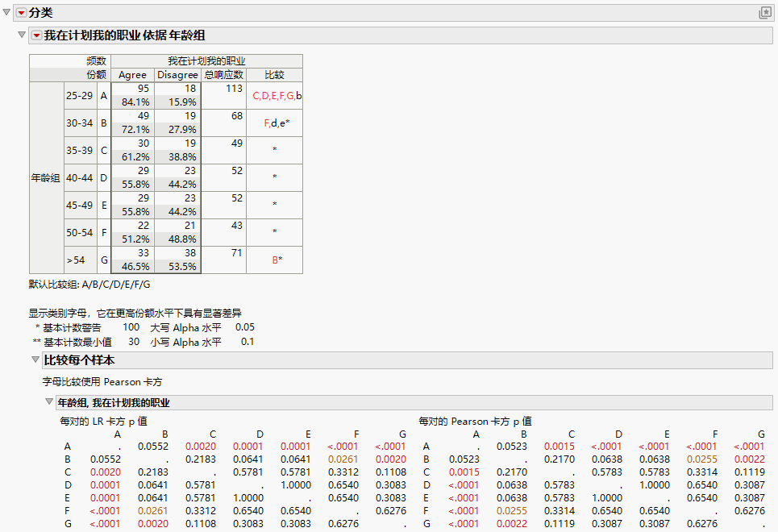Open red triangle menu for 我在计划我的职业 依据 年龄组
Screen dimensions: 778x532
click(x=37, y=35)
